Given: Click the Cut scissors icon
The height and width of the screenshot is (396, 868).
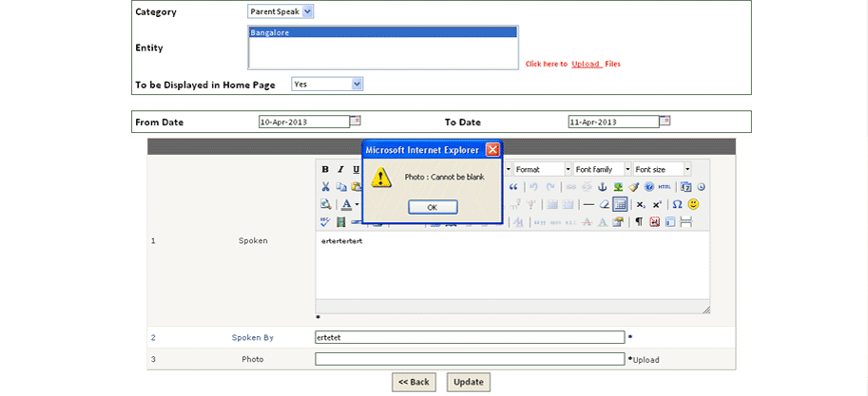Looking at the screenshot, I should 325,187.
